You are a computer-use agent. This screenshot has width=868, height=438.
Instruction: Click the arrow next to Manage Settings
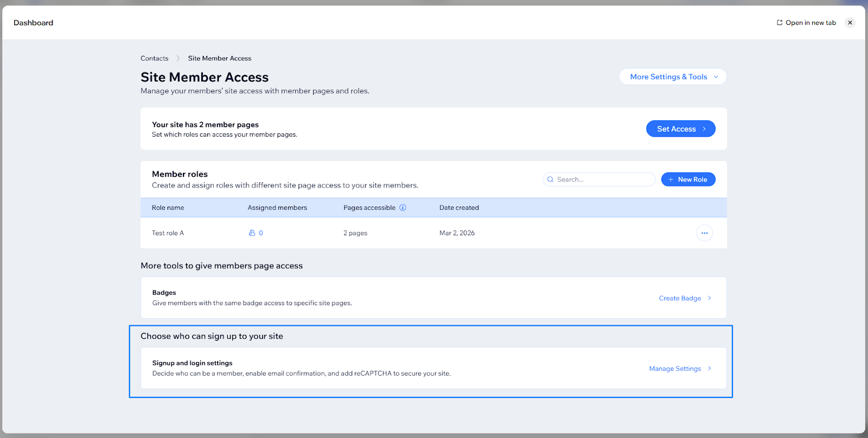(709, 369)
